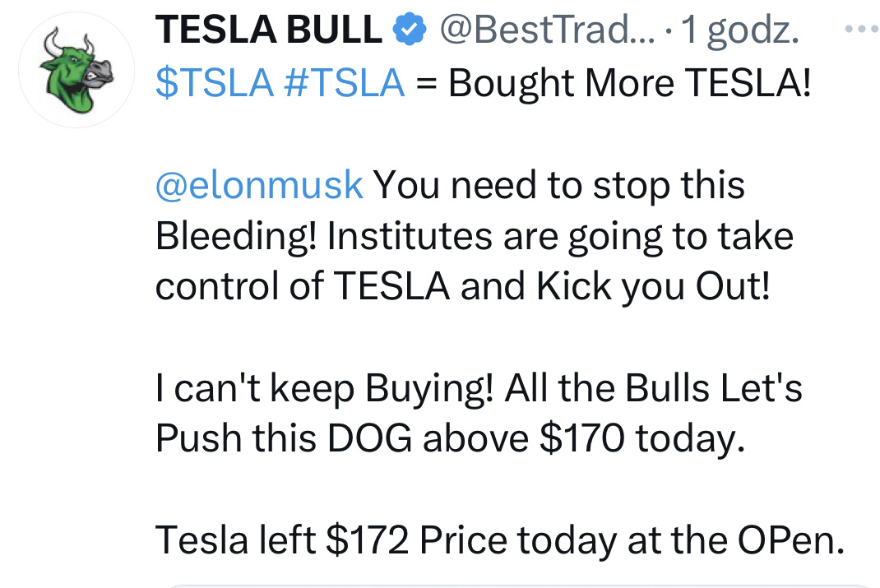The width and height of the screenshot is (880, 588).
Task: Follow the $TSLA cashtag
Action: pyautogui.click(x=213, y=83)
